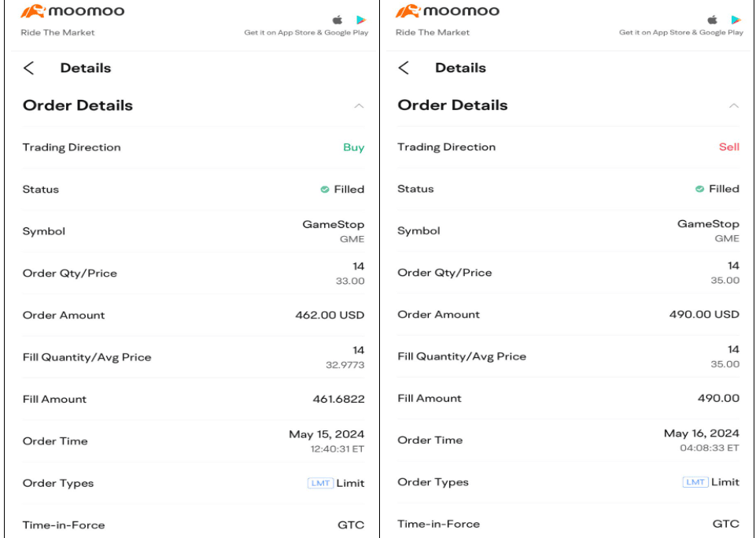Screen dimensions: 756x538
Task: Tap the Apple icon above the Sell order
Action: (x=713, y=20)
